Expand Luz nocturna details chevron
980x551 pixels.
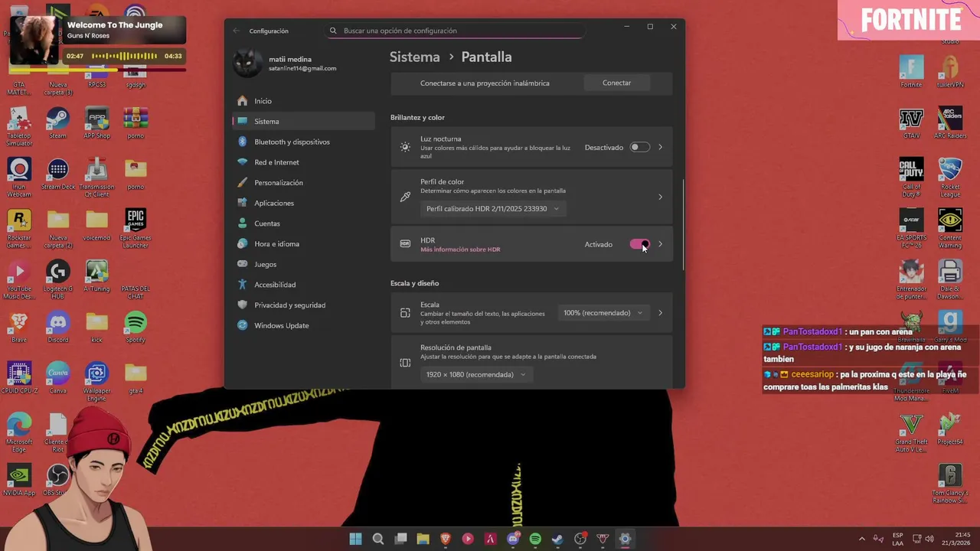click(661, 147)
